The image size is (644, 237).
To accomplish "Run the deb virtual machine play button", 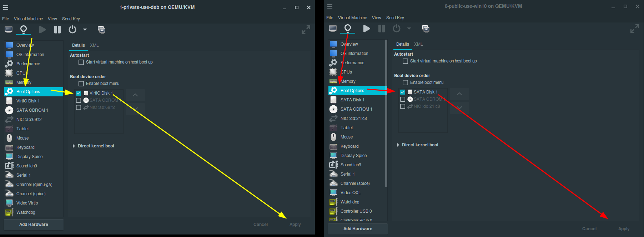I will pyautogui.click(x=42, y=30).
